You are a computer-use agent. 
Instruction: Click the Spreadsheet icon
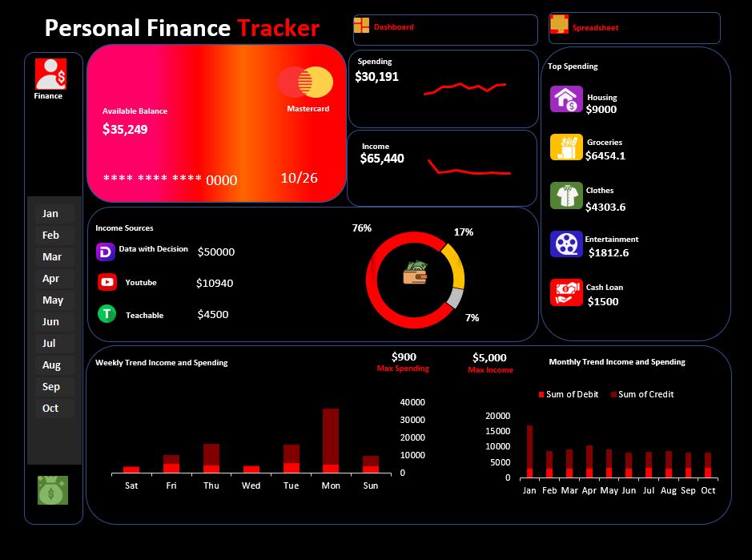point(559,23)
